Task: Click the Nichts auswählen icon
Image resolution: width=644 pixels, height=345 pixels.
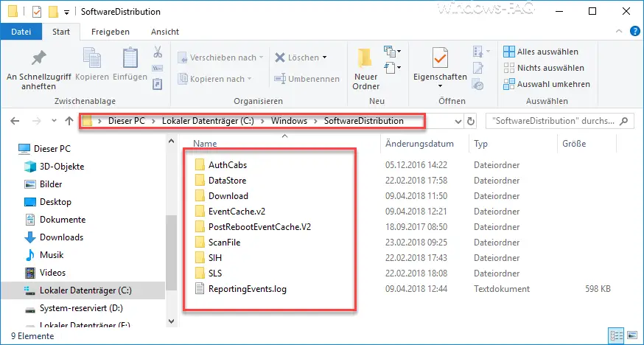Action: click(509, 68)
